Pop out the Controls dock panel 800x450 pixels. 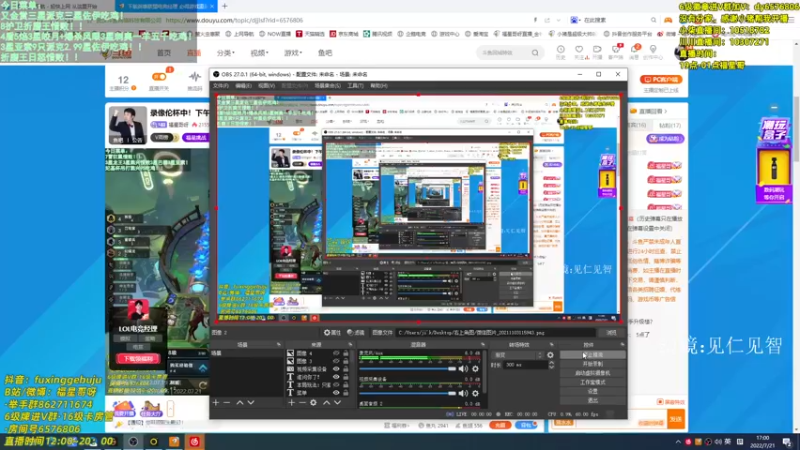click(622, 345)
